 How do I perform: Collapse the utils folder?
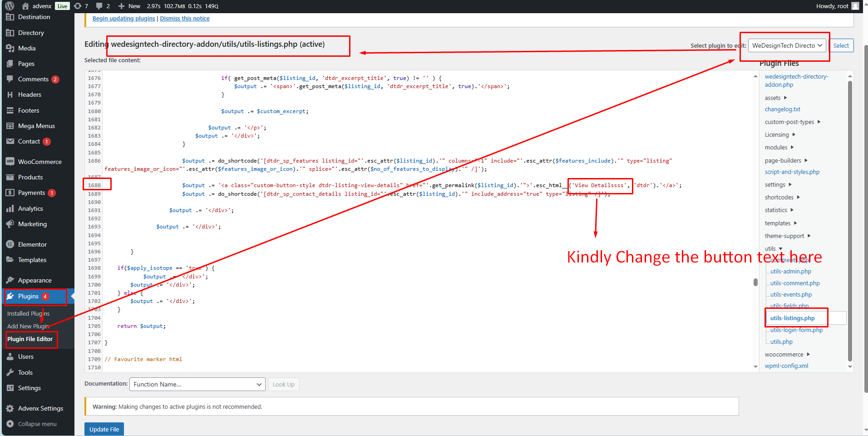pos(774,248)
